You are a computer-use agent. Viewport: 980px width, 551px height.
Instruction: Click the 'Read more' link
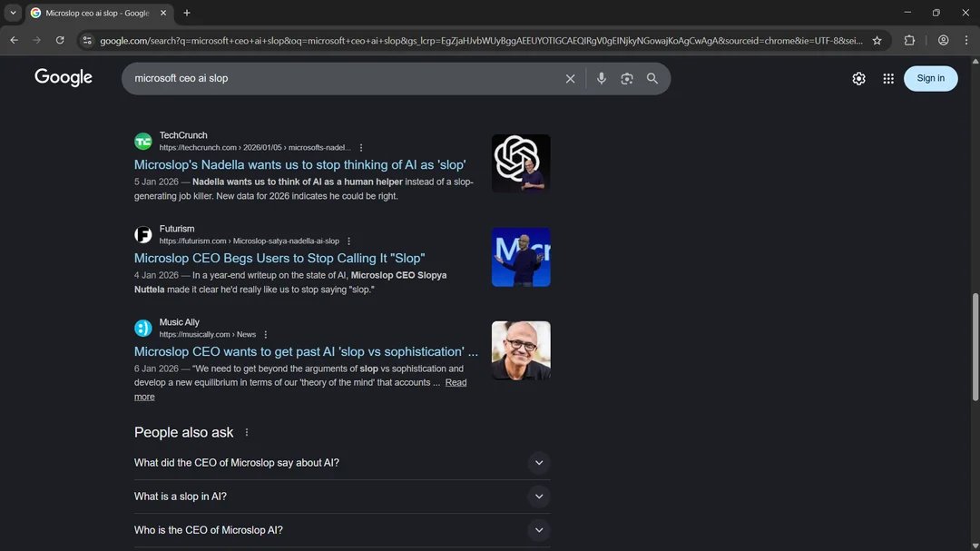(x=456, y=383)
